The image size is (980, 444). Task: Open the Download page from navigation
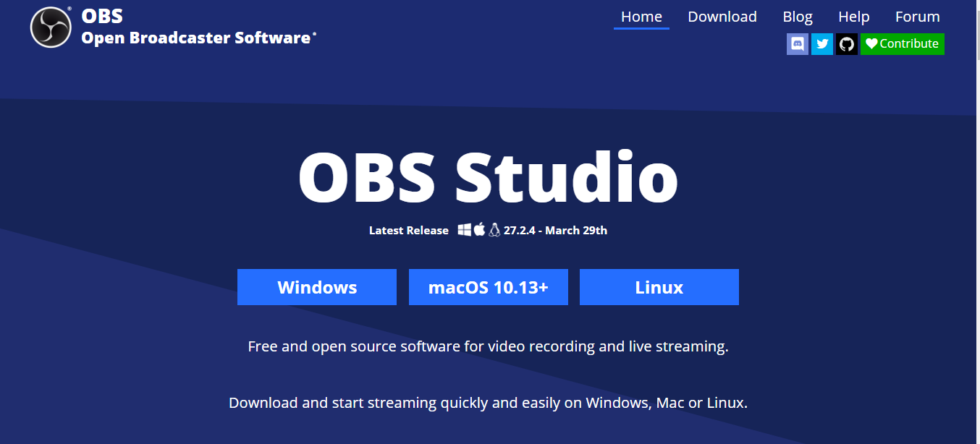point(722,17)
